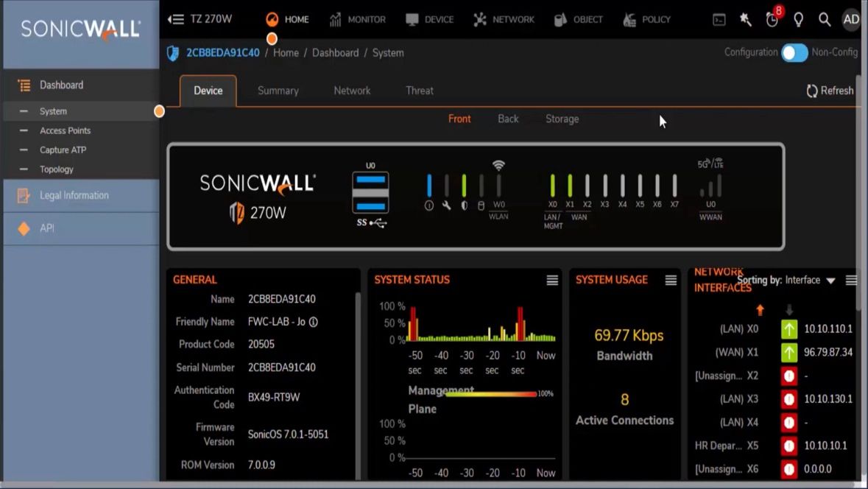Click the Refresh button
This screenshot has width=868, height=489.
(x=830, y=91)
